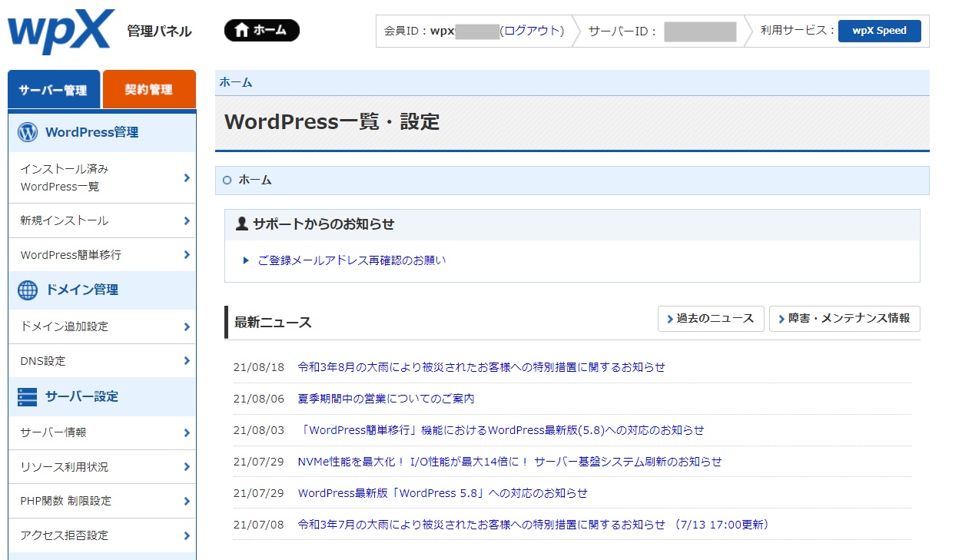This screenshot has width=962, height=560.
Task: Switch to the 契約管理 tab
Action: (149, 89)
